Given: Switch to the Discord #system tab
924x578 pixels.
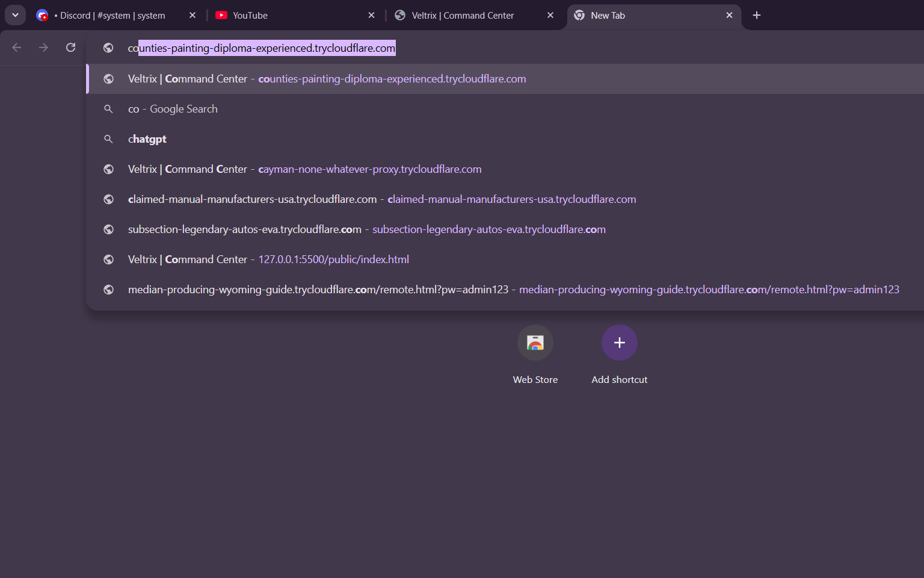Looking at the screenshot, I should 111,15.
